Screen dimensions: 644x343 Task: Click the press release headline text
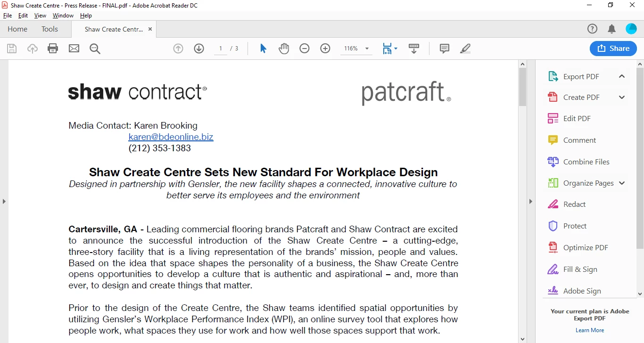click(263, 172)
